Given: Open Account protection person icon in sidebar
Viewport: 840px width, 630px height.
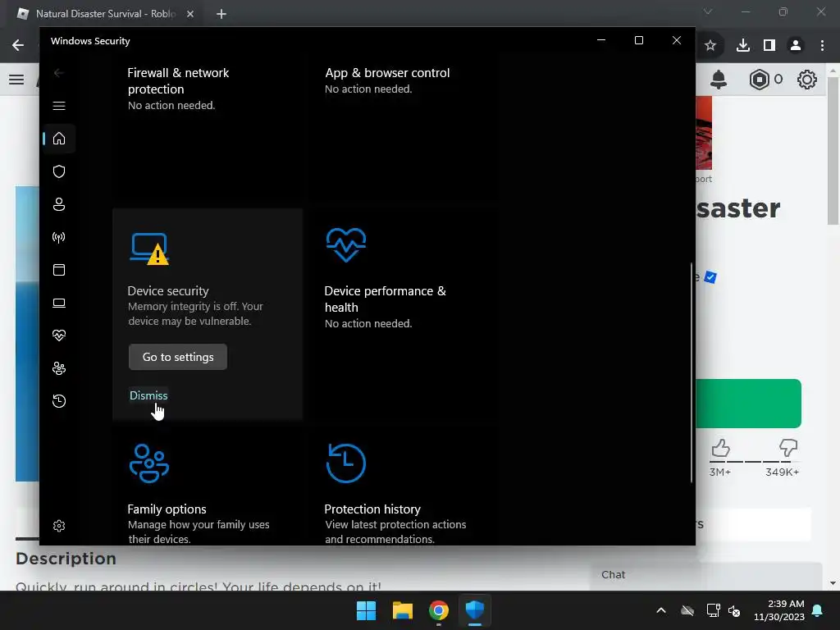Looking at the screenshot, I should (x=59, y=204).
